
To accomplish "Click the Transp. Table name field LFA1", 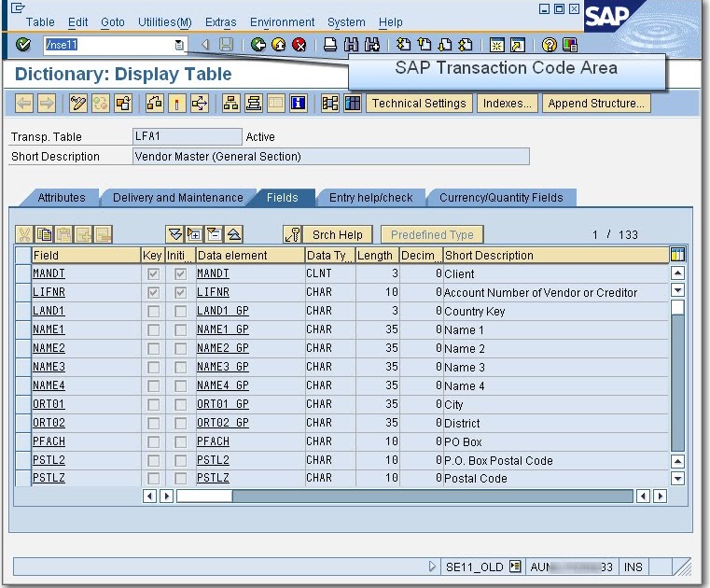I will coord(187,136).
